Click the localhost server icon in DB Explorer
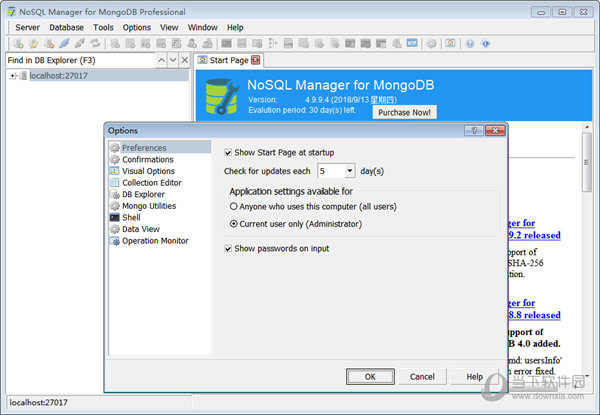Image resolution: width=600 pixels, height=415 pixels. (23, 76)
